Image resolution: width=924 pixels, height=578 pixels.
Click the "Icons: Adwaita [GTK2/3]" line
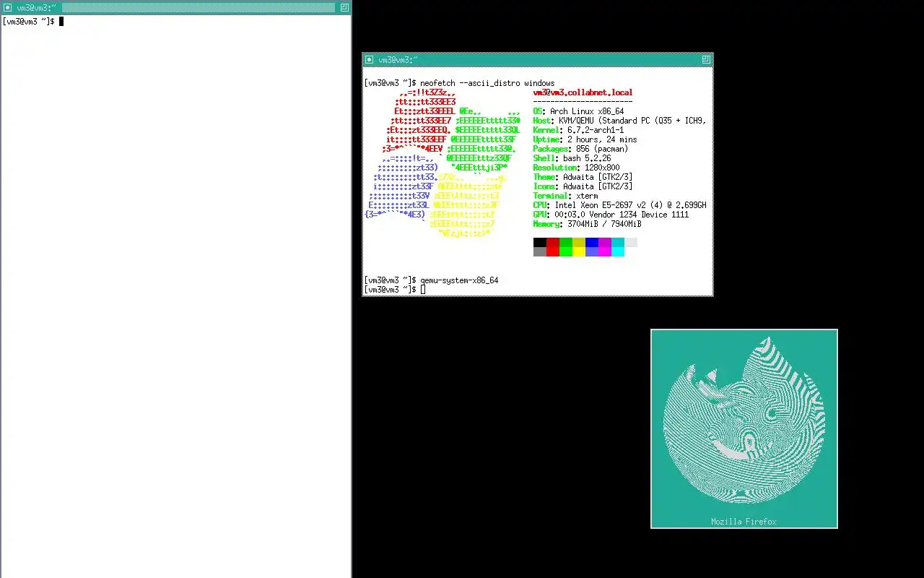coord(583,186)
